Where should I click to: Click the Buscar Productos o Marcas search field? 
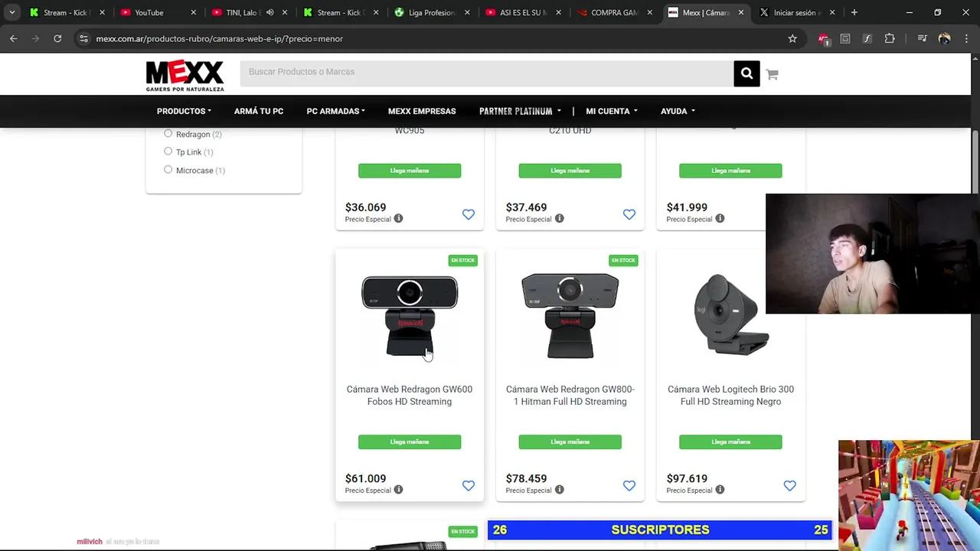487,73
